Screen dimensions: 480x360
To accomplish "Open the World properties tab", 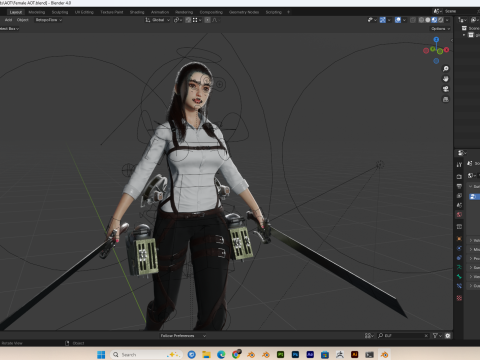I will pos(459,215).
